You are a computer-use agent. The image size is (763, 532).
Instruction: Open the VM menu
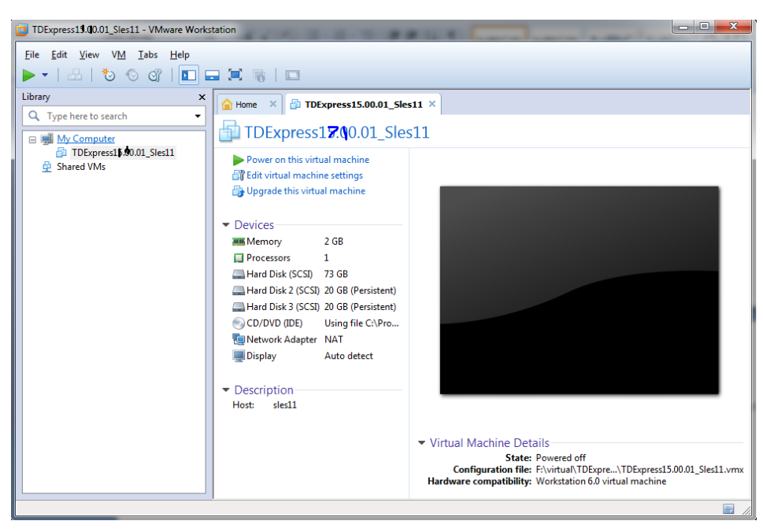point(118,55)
